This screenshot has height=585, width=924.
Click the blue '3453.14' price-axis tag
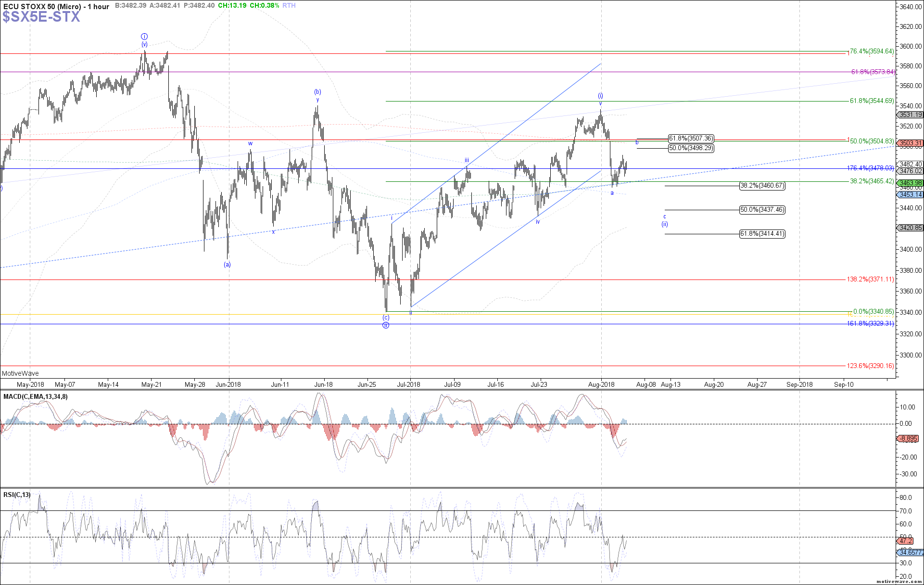click(x=910, y=195)
